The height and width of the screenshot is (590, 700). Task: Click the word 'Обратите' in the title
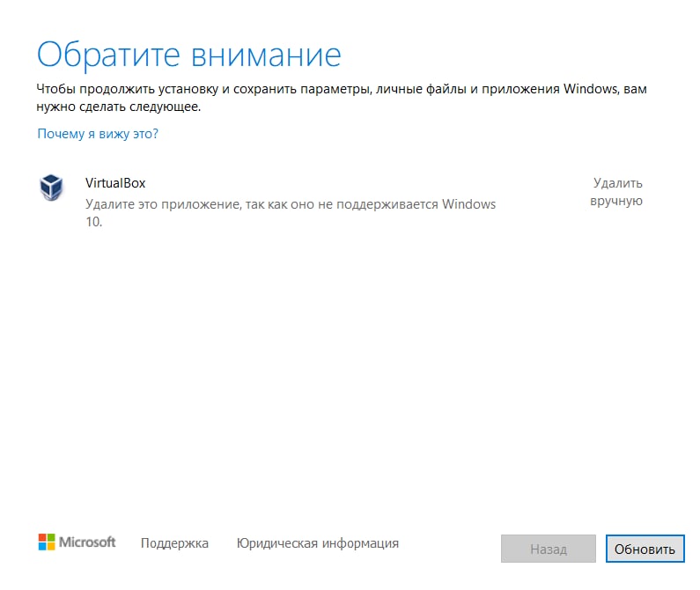click(108, 55)
